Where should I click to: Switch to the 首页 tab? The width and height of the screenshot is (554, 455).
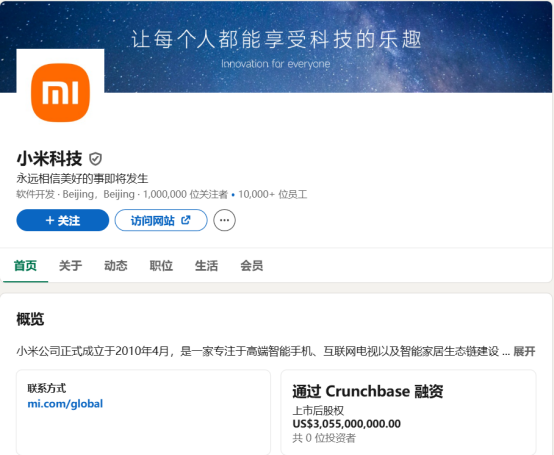(25, 266)
